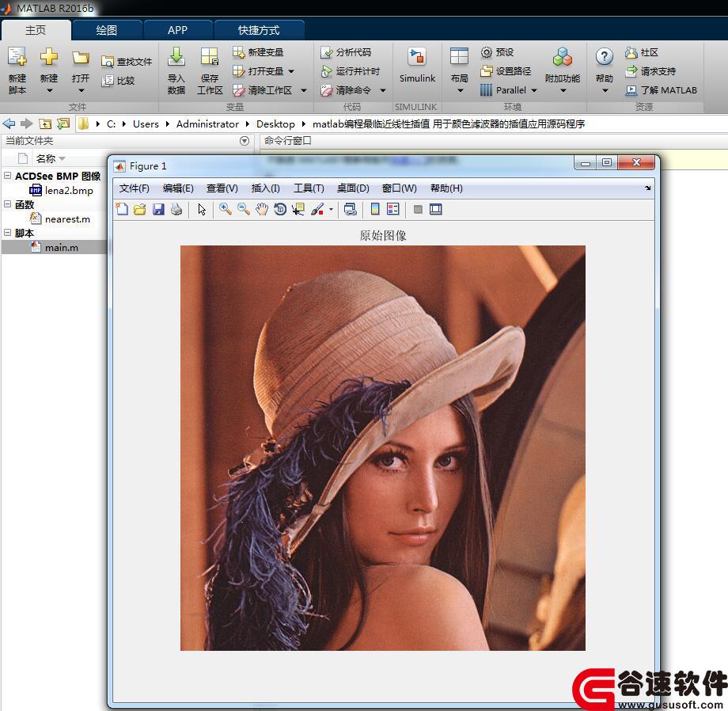Switch to the 绘图 (Plots) tab

tap(107, 30)
